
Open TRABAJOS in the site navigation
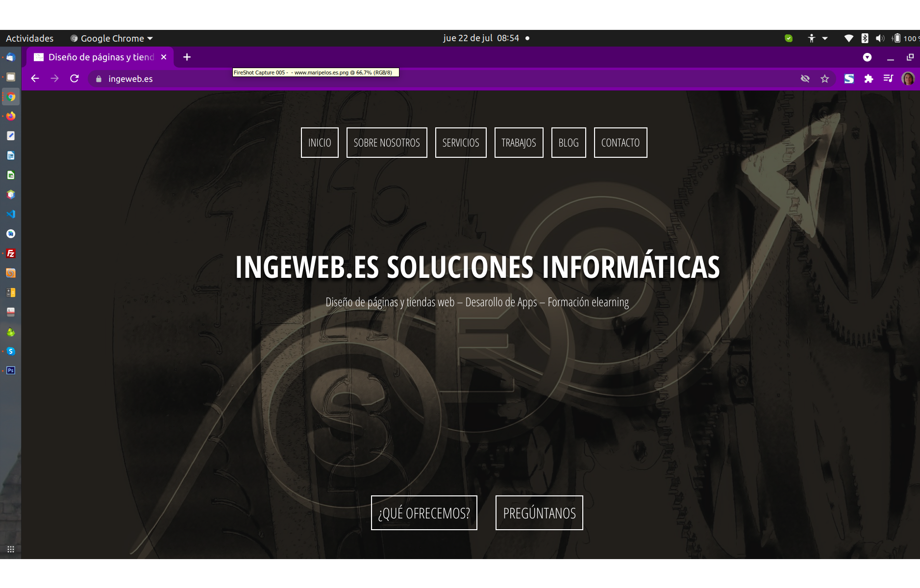(x=519, y=143)
